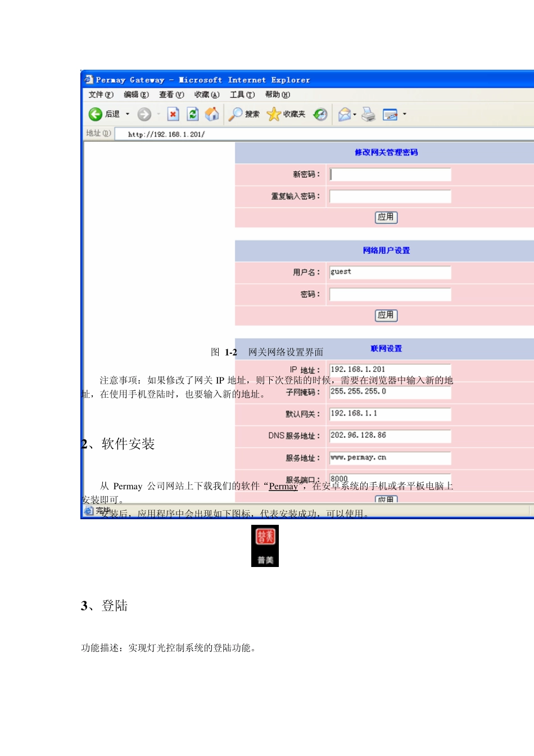Open the Search (搜索) toolbar button
Screen dimensions: 534x756
pos(244,114)
